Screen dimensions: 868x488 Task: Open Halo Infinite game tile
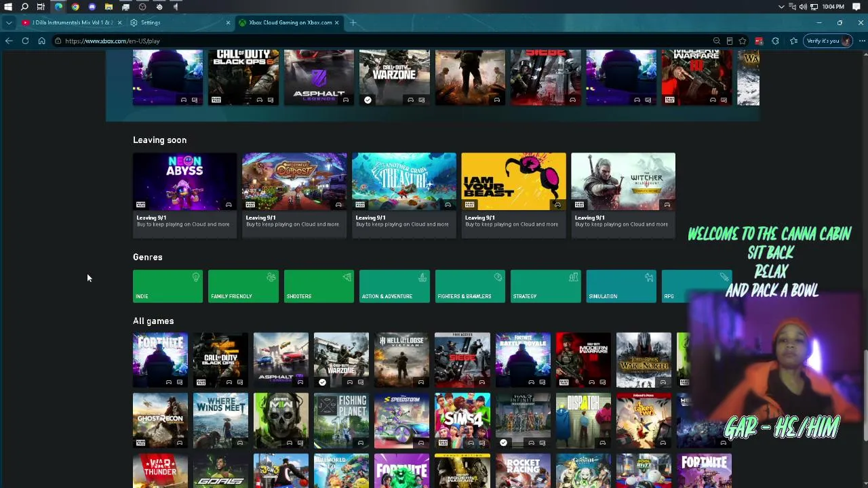click(523, 420)
